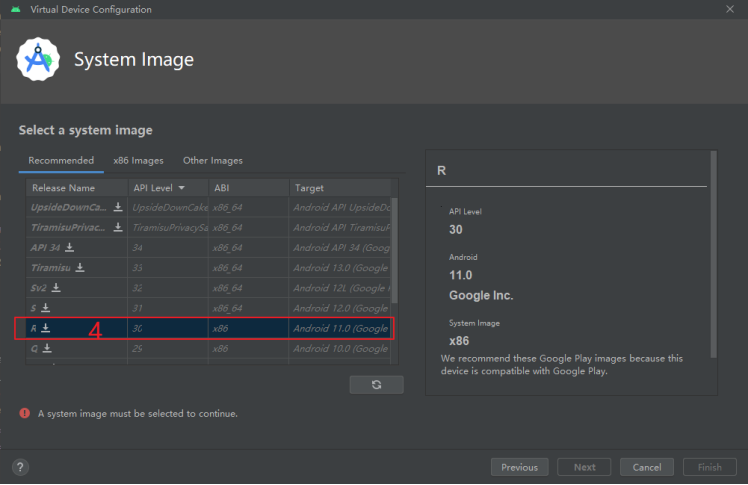Click 'A system image must be selected' message
The width and height of the screenshot is (748, 485).
[137, 413]
